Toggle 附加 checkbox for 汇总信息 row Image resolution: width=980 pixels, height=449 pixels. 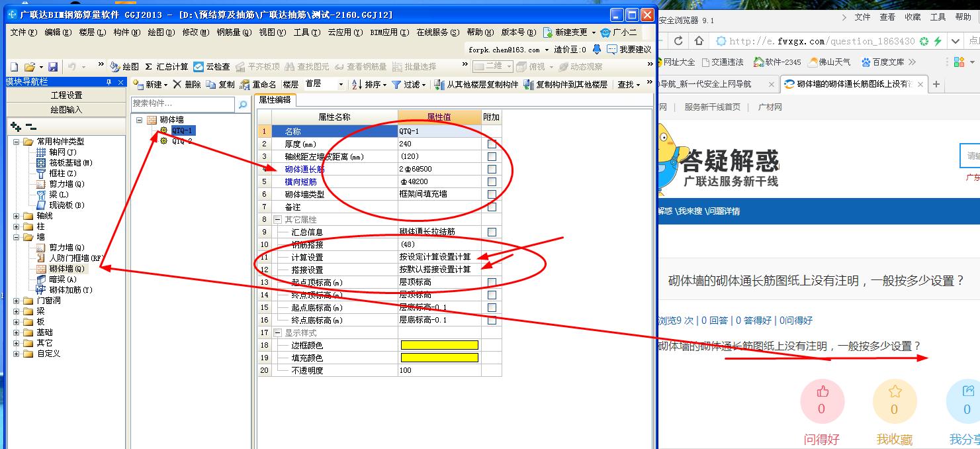tap(492, 232)
